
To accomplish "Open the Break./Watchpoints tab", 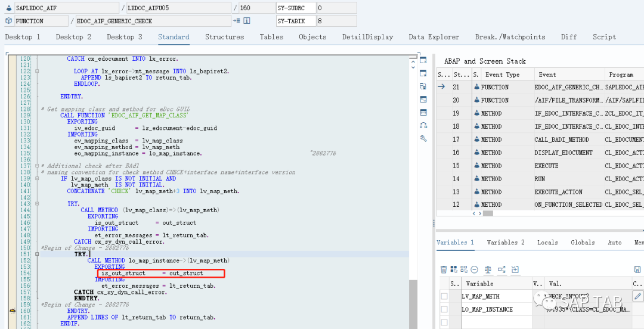I will (x=510, y=37).
